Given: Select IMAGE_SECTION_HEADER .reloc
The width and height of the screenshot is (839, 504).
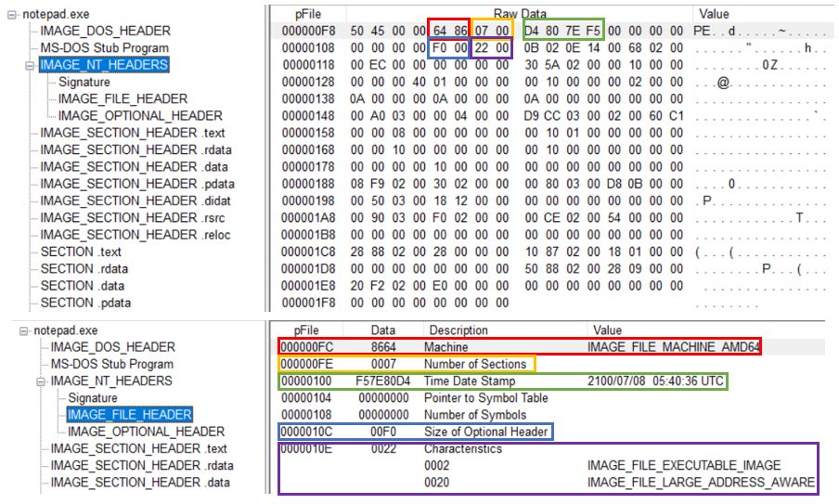Looking at the screenshot, I should [136, 235].
